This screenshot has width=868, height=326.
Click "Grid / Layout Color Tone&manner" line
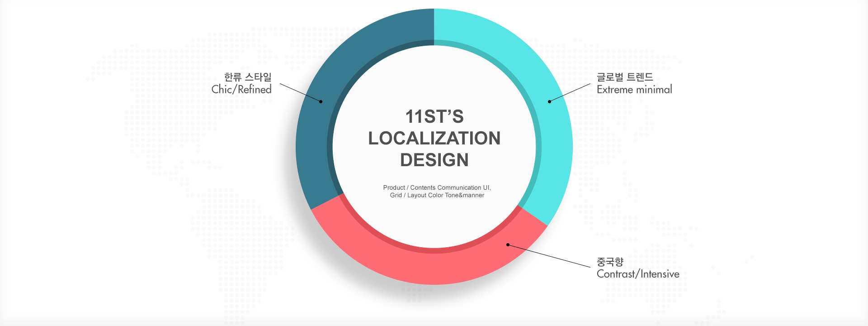[437, 195]
